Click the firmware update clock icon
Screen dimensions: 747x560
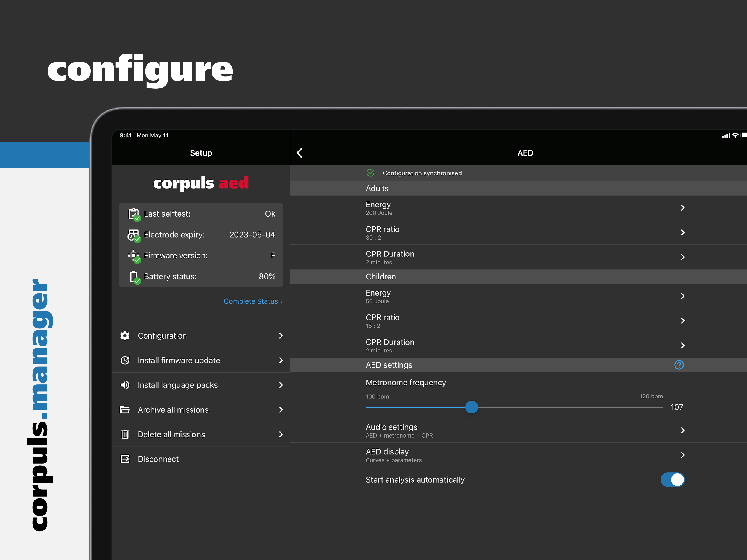tap(125, 360)
